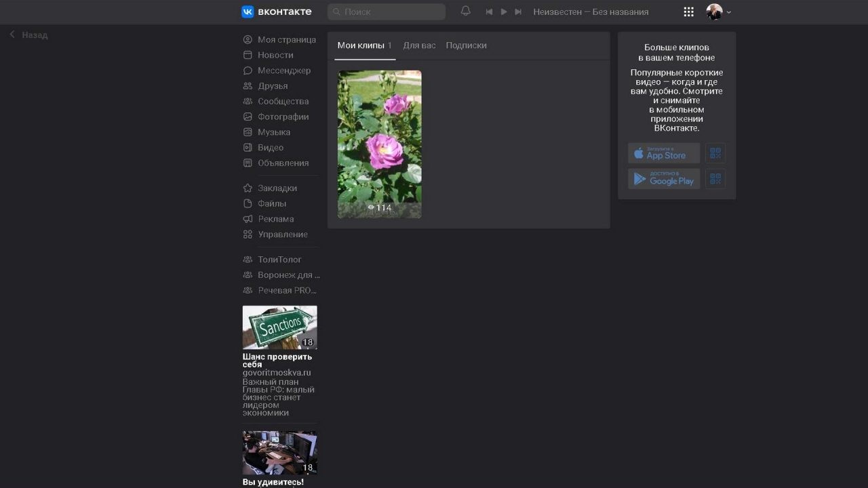Screen dimensions: 868x488
Task: Play the current audio track
Action: coord(504,12)
